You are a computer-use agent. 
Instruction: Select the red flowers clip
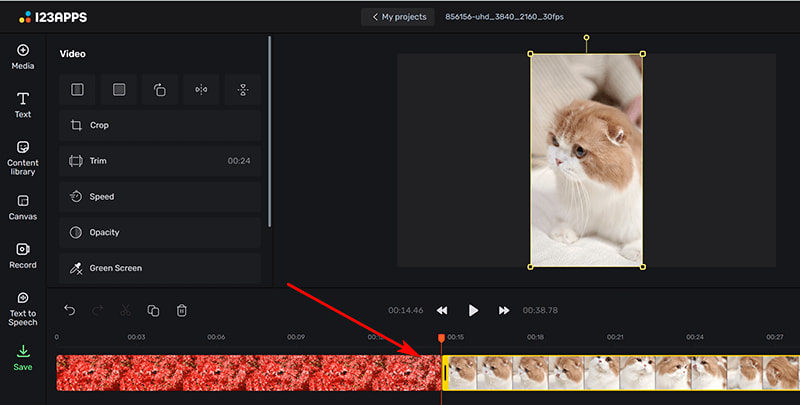(248, 373)
